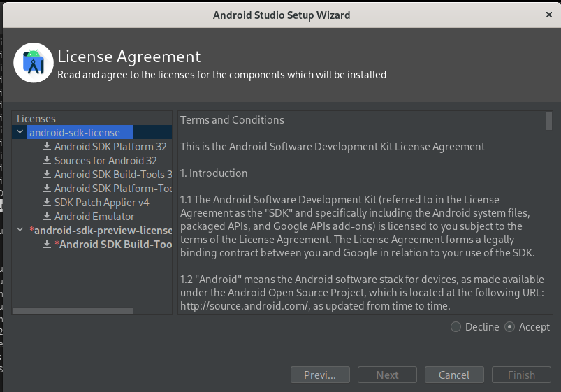
Task: Click the Licenses tree horizontal scrollbar
Action: [x=73, y=311]
